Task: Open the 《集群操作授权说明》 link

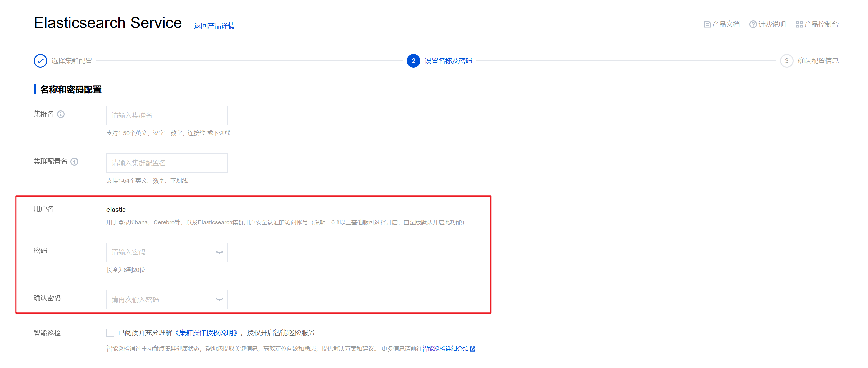Action: point(207,333)
